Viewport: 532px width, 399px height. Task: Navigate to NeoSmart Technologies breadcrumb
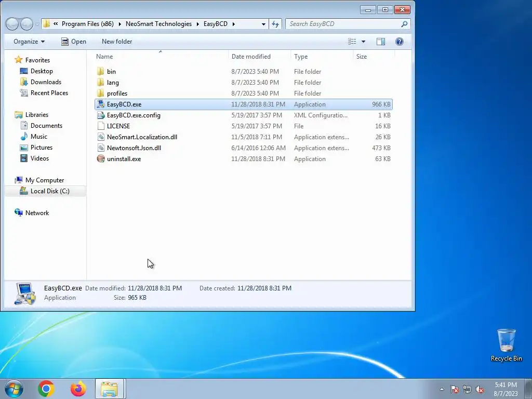coord(158,24)
